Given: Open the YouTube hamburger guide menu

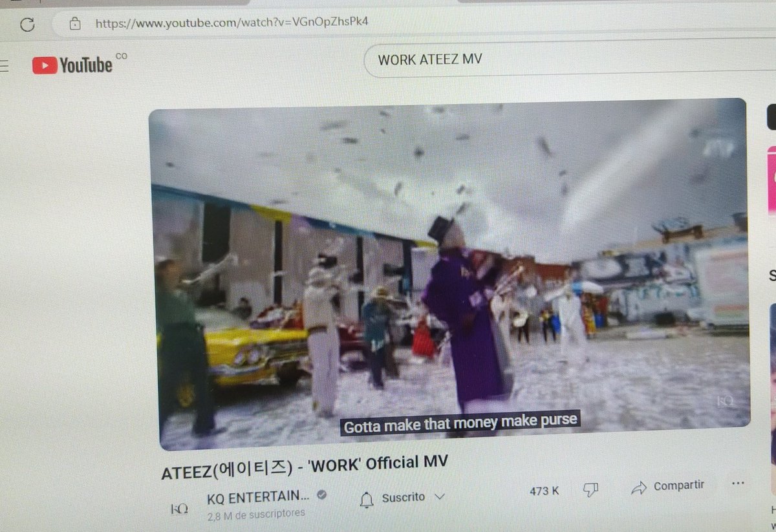Looking at the screenshot, I should click(5, 65).
